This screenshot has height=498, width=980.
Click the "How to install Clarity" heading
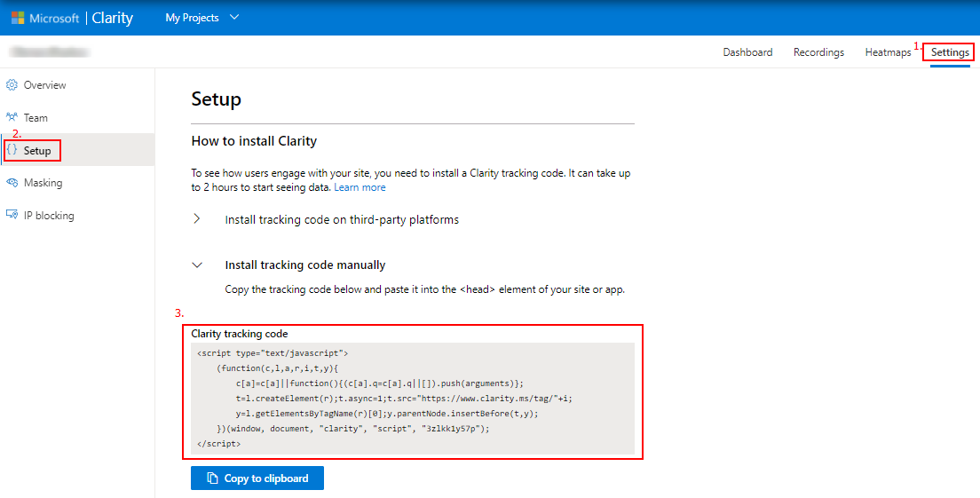coord(254,140)
